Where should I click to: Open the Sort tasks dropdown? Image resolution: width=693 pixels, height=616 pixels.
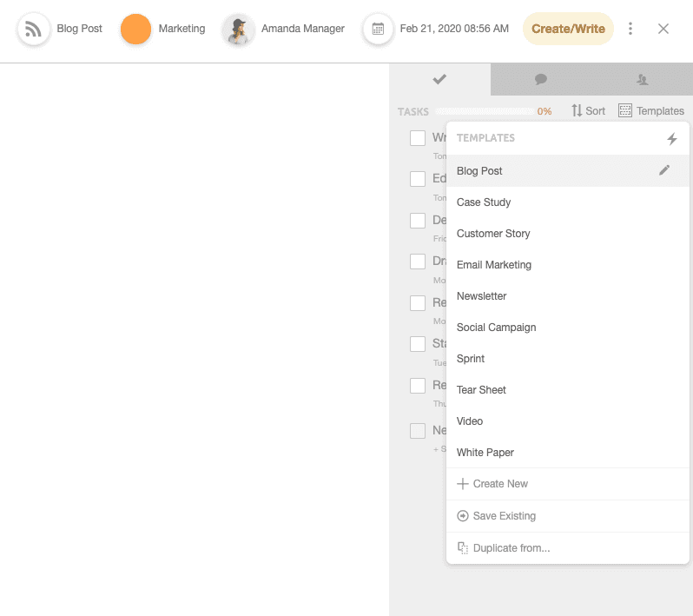tap(588, 111)
